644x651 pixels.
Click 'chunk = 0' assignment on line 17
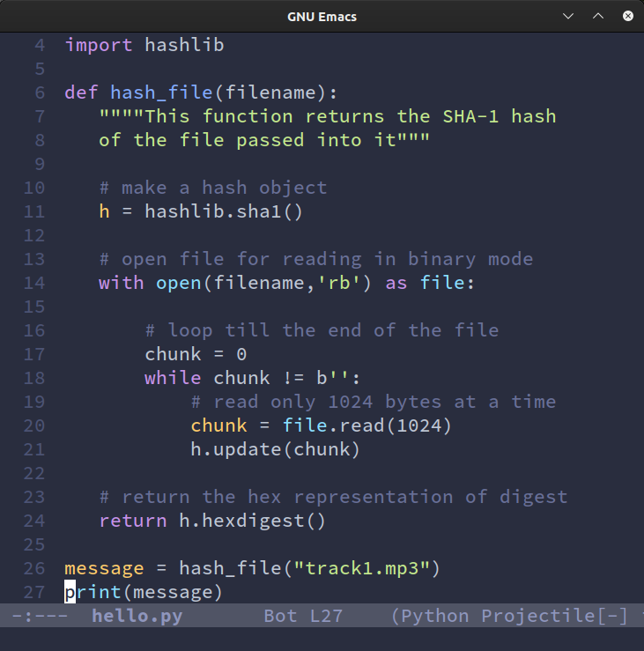point(196,354)
